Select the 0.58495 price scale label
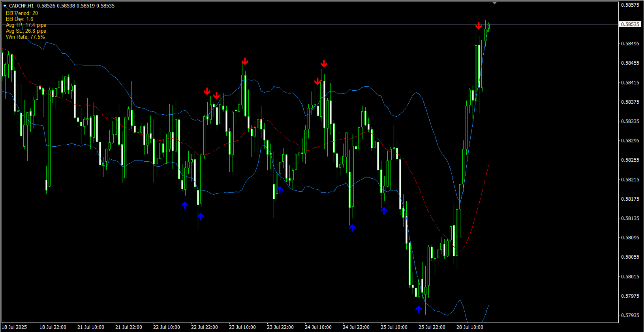This screenshot has width=644, height=332. pyautogui.click(x=630, y=44)
